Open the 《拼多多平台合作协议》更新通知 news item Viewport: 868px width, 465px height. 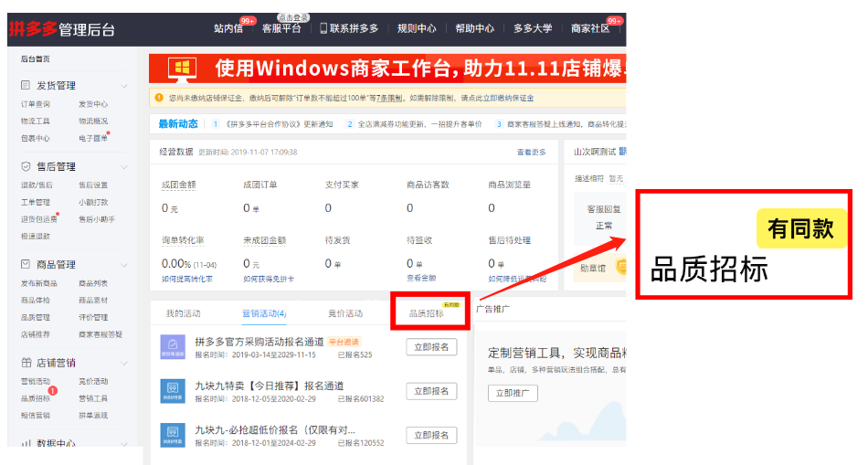(x=279, y=124)
